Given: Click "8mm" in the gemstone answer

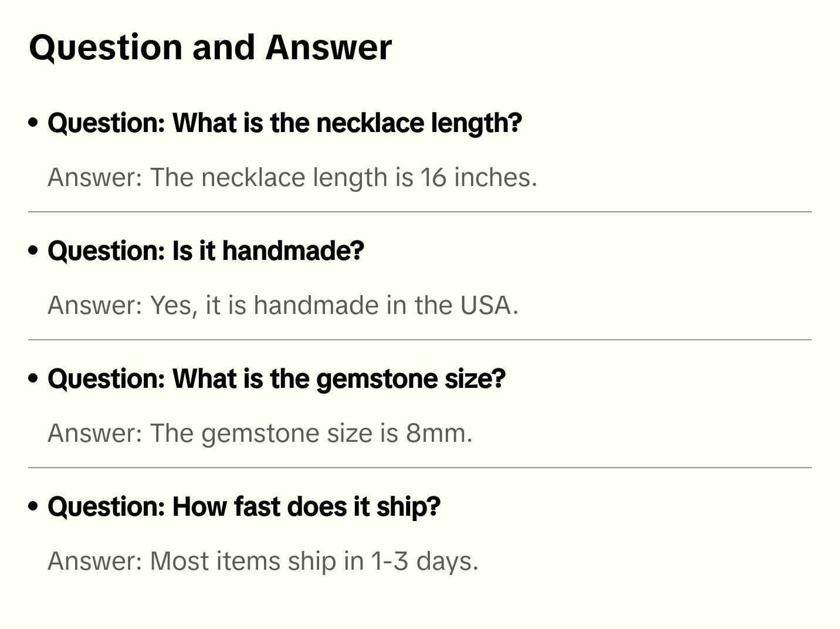Looking at the screenshot, I should (436, 433).
